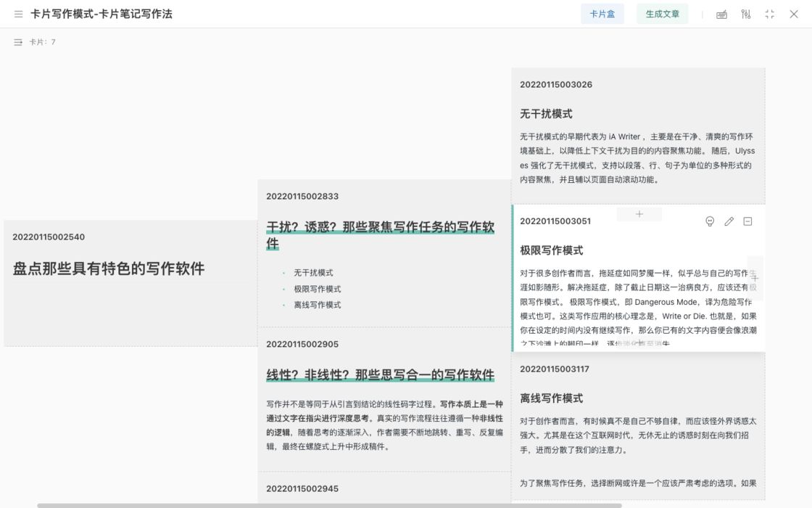812x508 pixels.
Task: Click card ID 20220115002540
Action: pyautogui.click(x=48, y=237)
